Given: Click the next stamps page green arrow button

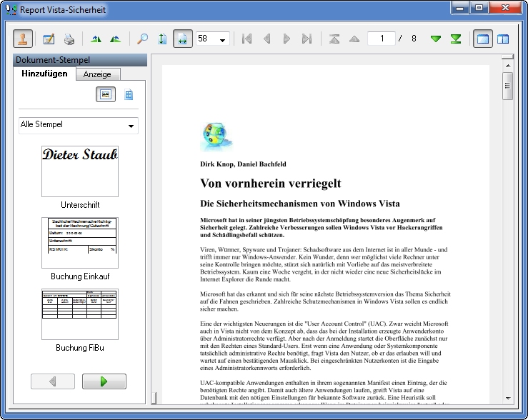Looking at the screenshot, I should point(104,381).
